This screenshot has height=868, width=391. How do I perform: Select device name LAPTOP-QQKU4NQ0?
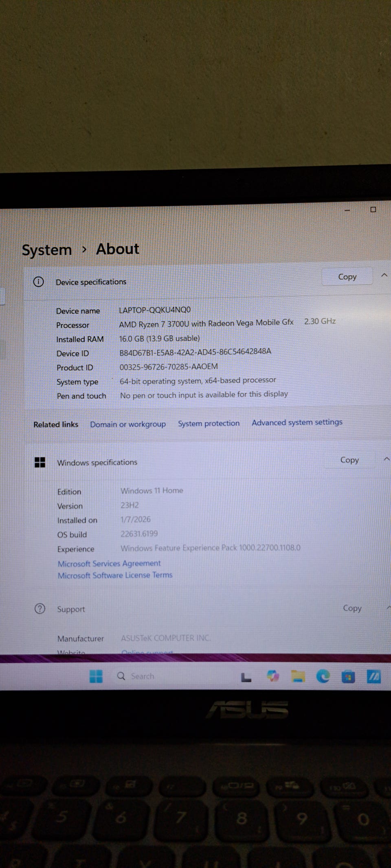[x=155, y=310]
